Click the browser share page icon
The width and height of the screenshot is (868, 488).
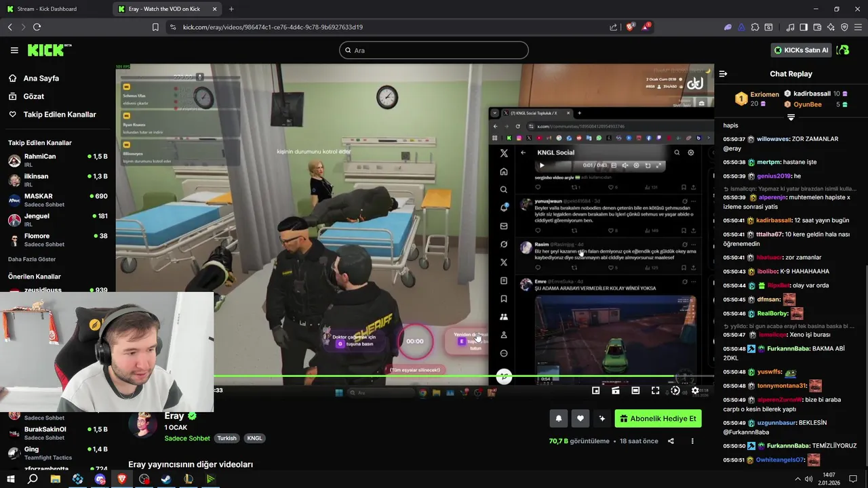(x=614, y=27)
